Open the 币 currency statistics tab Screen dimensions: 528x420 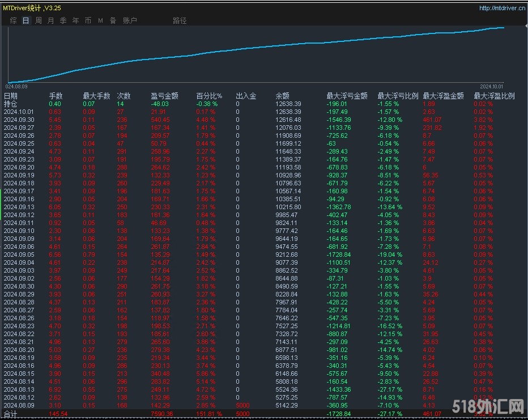pyautogui.click(x=88, y=20)
